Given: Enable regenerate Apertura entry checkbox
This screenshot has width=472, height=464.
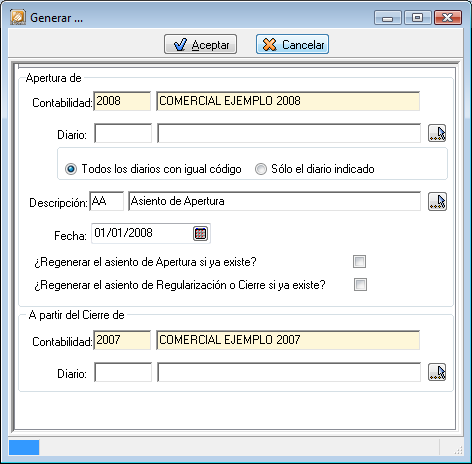Looking at the screenshot, I should point(359,262).
